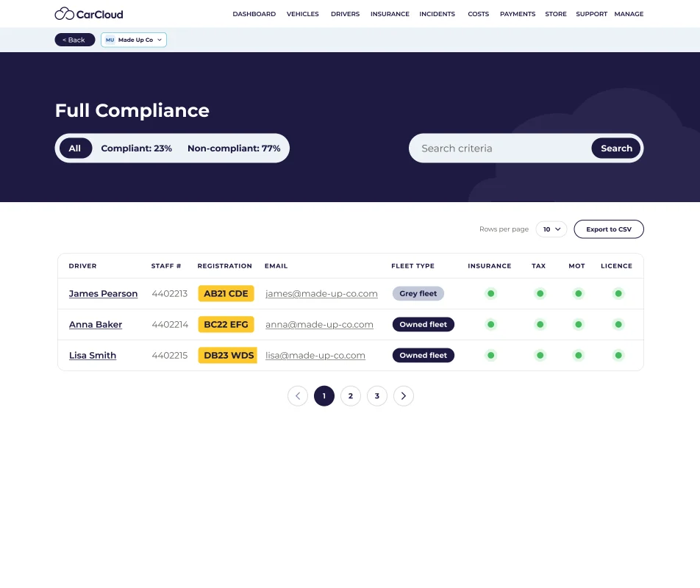The width and height of the screenshot is (700, 588).
Task: Click registration plate AB21 CDE
Action: [226, 293]
